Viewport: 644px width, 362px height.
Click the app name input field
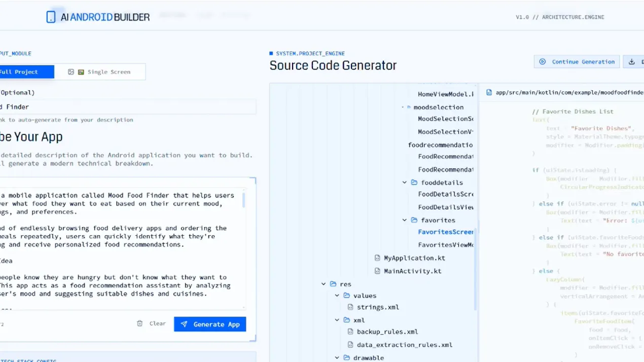tap(128, 107)
